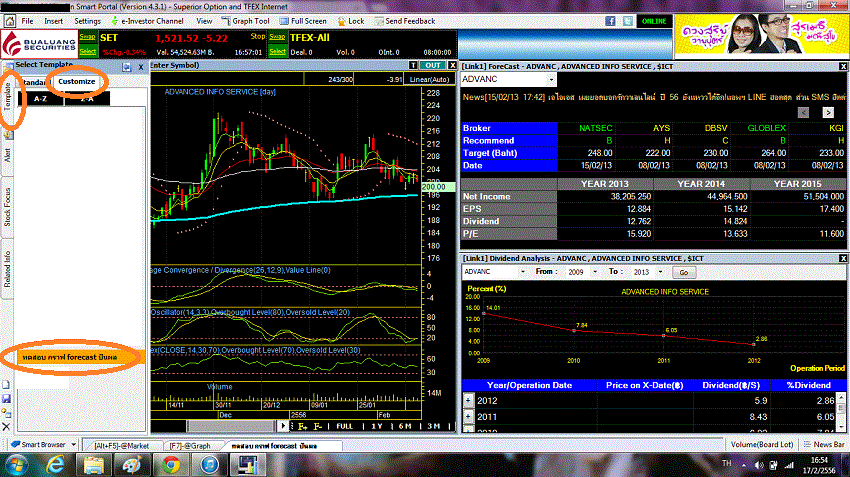Viewport: 850px width, 477px height.
Task: Switch to Customize template tab
Action: coord(76,81)
